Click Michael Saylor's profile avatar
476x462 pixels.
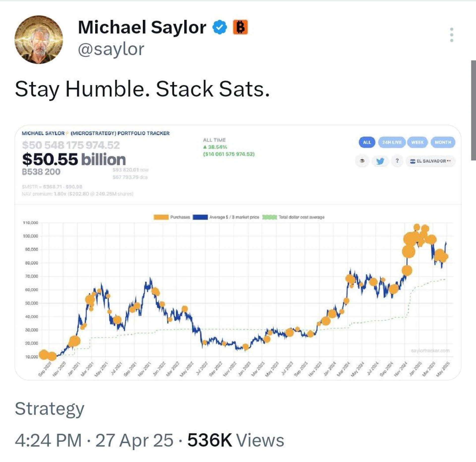pos(39,40)
